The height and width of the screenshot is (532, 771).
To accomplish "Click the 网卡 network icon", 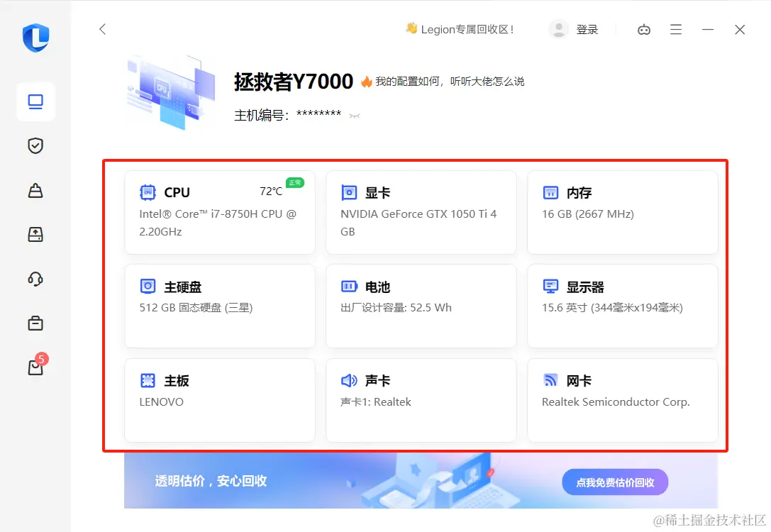I will (x=550, y=380).
